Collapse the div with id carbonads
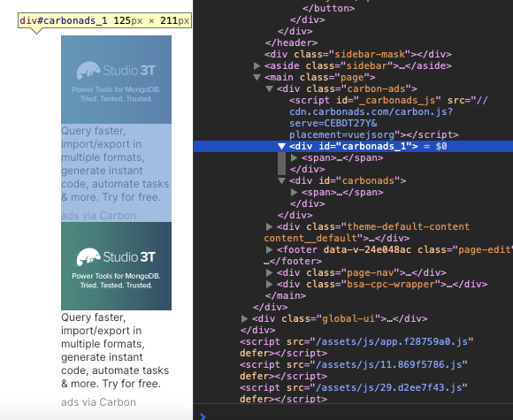This screenshot has width=513, height=420. [x=281, y=181]
